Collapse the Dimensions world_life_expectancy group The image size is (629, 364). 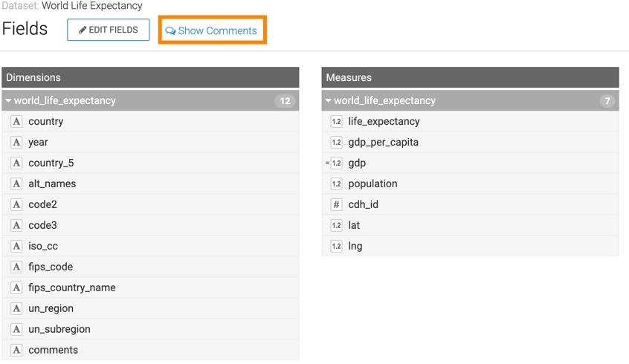[x=9, y=100]
